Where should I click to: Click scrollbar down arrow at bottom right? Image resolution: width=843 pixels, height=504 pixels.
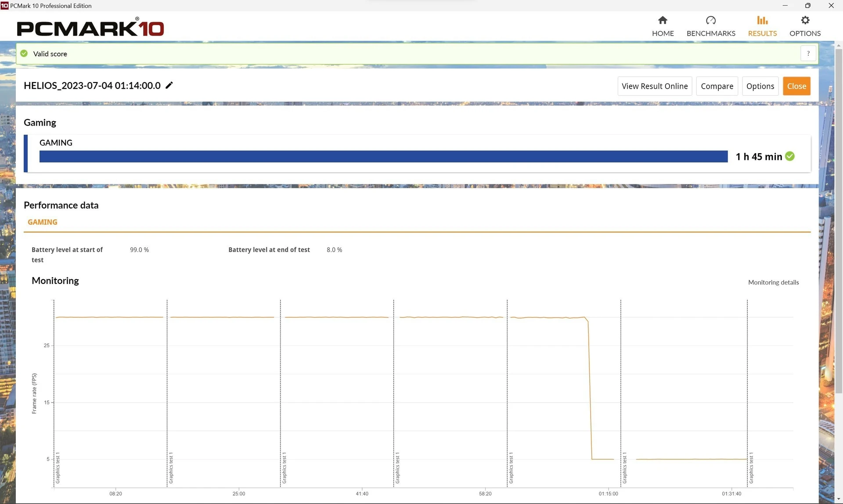click(839, 500)
